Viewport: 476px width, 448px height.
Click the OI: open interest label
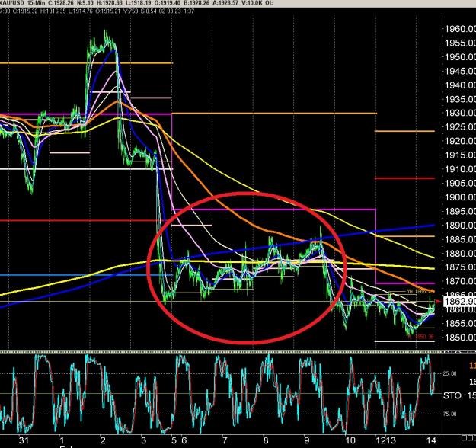(270, 3)
